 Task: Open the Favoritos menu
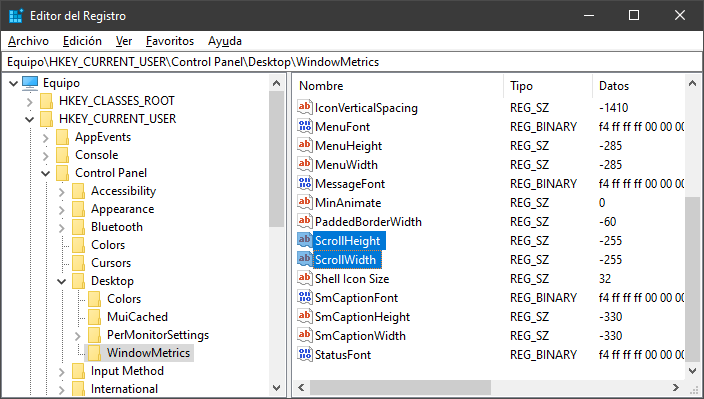click(x=170, y=41)
